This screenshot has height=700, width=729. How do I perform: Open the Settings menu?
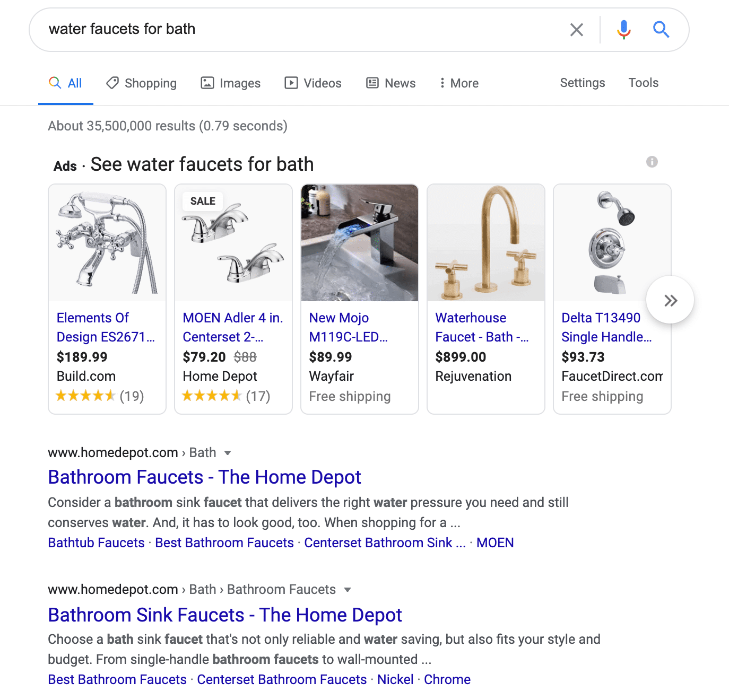(x=582, y=83)
